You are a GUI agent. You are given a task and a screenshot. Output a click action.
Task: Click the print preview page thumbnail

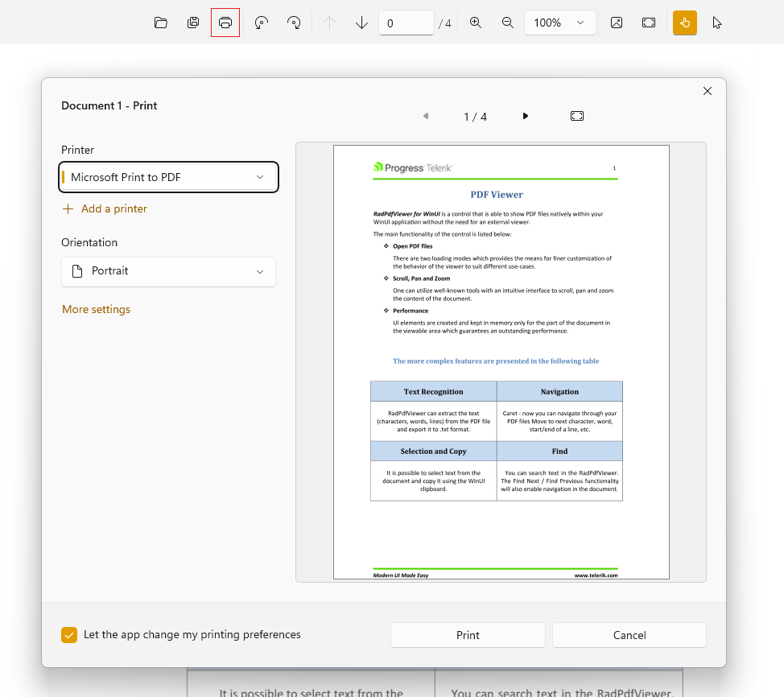501,362
